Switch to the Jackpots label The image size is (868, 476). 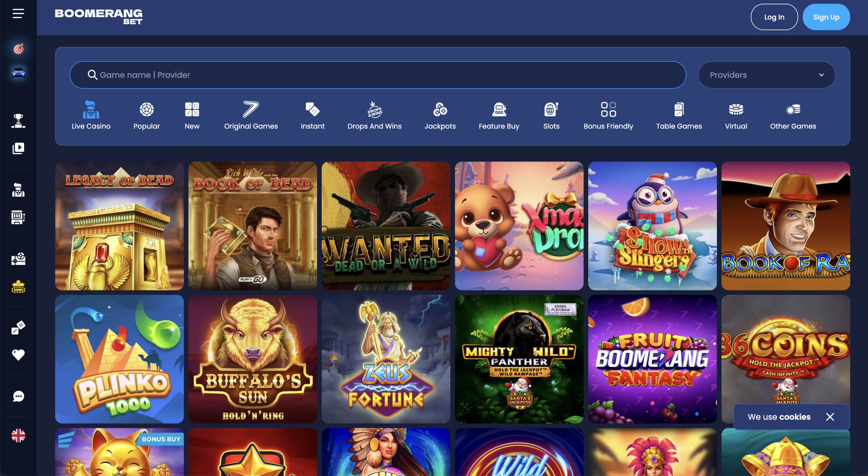pyautogui.click(x=440, y=126)
